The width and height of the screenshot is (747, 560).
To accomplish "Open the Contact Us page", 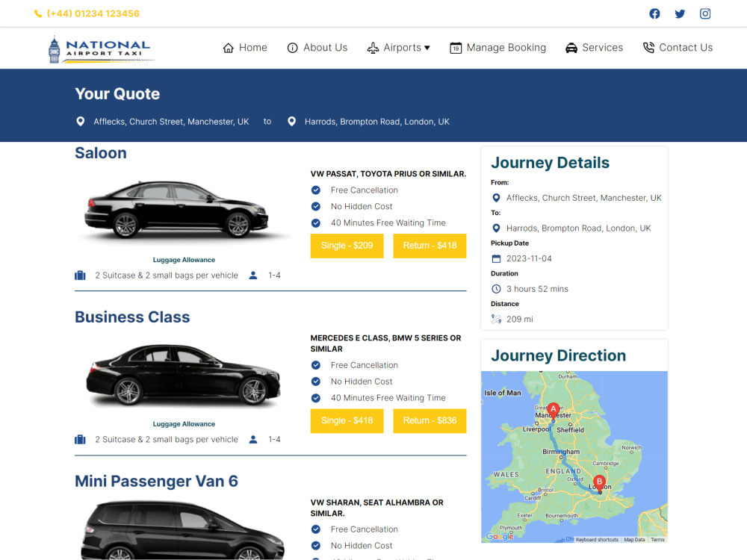I will [x=678, y=48].
